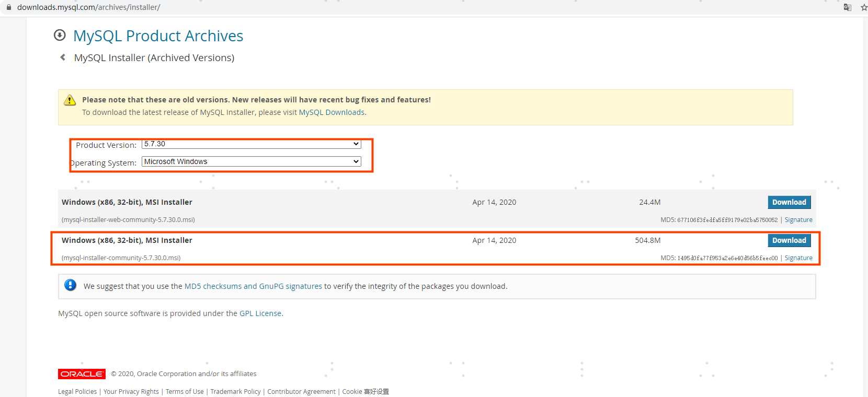868x397 pixels.
Task: Click the download circle icon beside title
Action: [x=60, y=35]
